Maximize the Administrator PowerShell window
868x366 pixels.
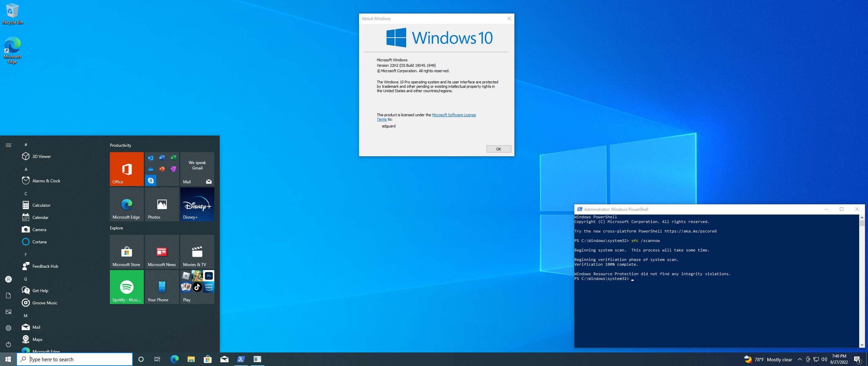842,209
